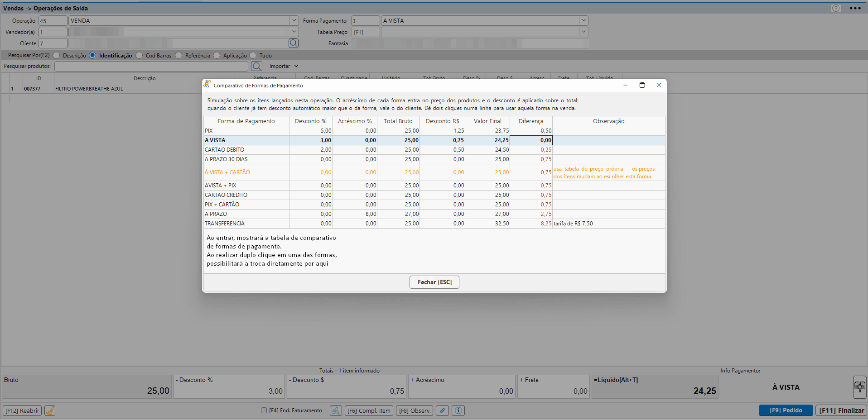Click the Fechar [ESC] button
This screenshot has width=868, height=420.
[x=434, y=282]
